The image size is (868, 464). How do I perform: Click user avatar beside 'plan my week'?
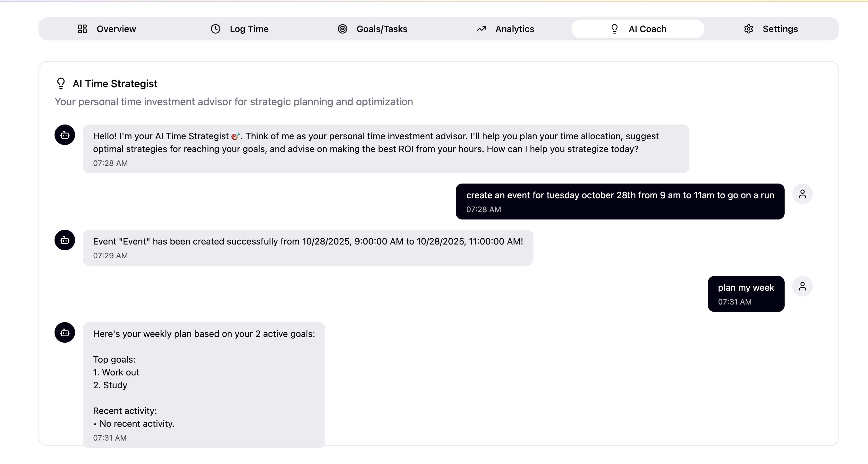tap(802, 287)
